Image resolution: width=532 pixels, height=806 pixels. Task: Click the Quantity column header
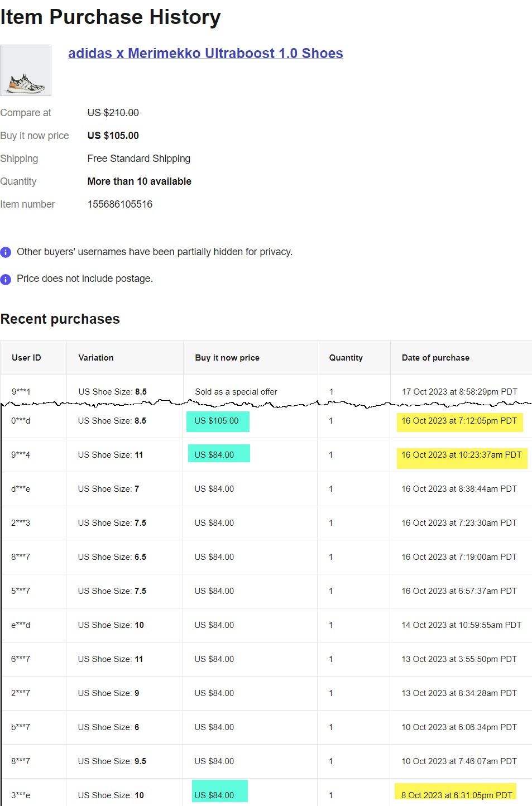pos(346,358)
